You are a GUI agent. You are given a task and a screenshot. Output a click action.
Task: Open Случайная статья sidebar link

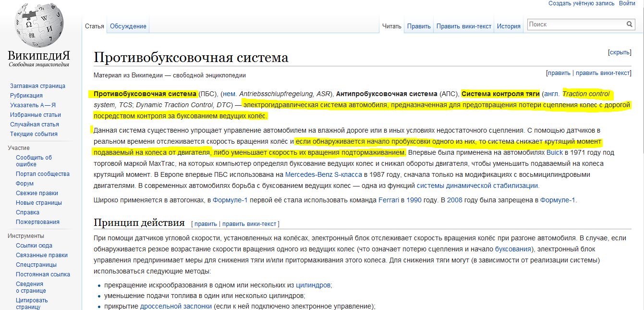(35, 124)
